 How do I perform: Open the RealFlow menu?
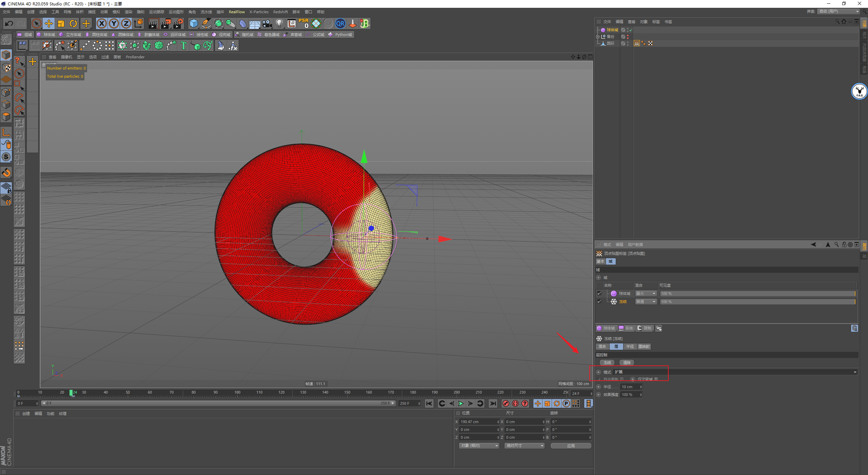pyautogui.click(x=237, y=12)
